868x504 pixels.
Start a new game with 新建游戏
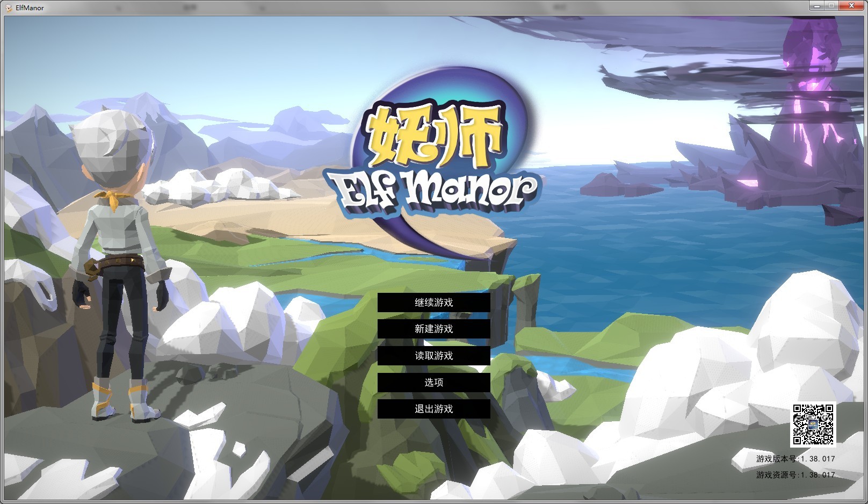point(434,329)
